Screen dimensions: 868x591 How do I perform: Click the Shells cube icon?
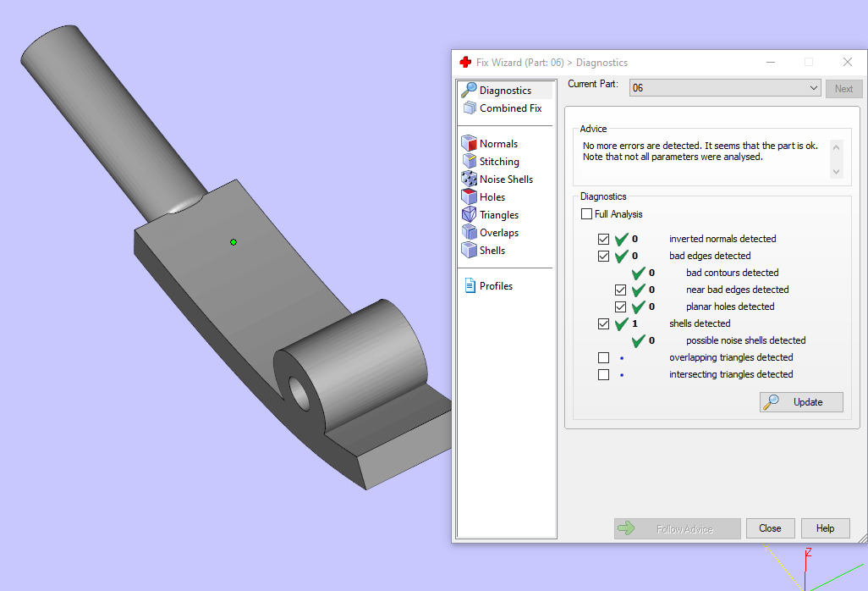pos(469,250)
